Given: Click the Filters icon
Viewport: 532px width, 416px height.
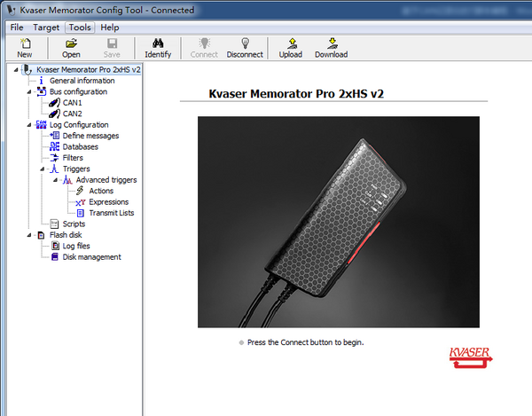Looking at the screenshot, I should pos(55,158).
